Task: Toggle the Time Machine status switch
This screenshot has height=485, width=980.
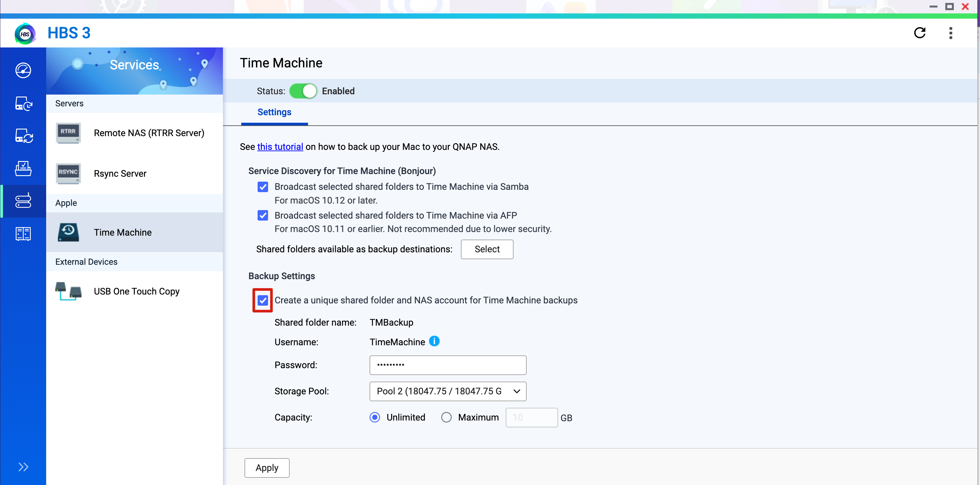Action: point(303,91)
